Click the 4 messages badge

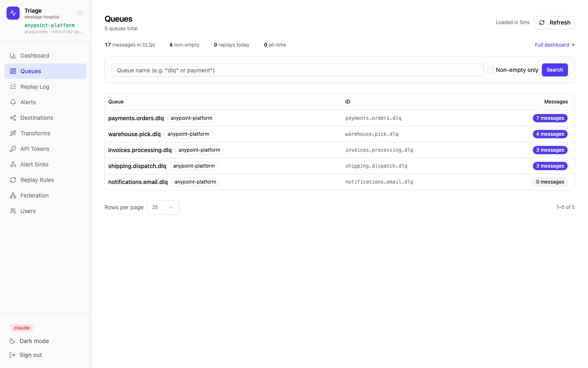(x=550, y=134)
